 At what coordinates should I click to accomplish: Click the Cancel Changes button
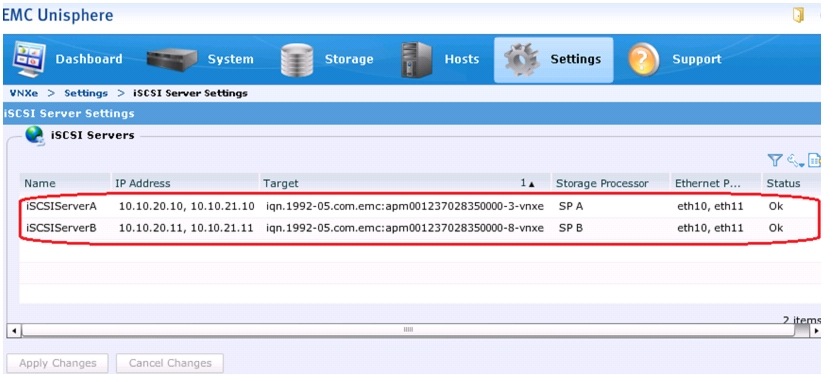click(170, 363)
